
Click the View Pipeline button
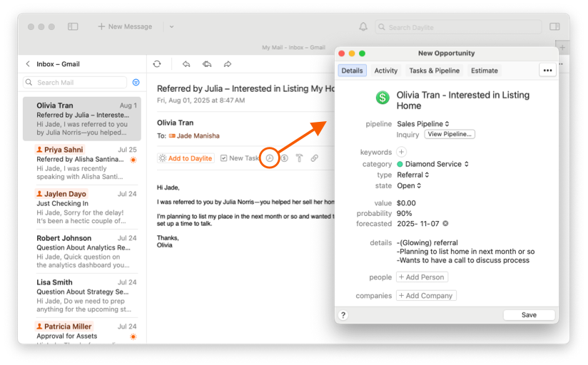pyautogui.click(x=450, y=134)
